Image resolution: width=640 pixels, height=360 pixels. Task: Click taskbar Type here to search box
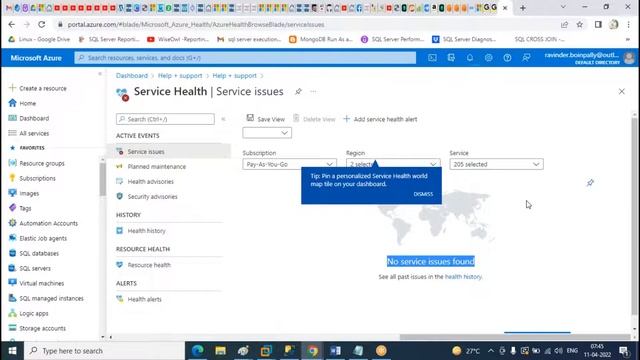point(104,351)
